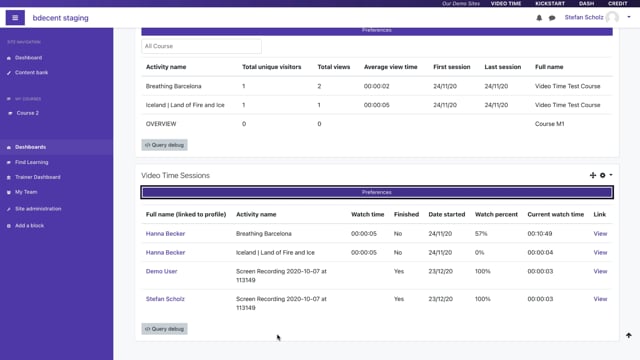The width and height of the screenshot is (640, 360).
Task: Click Stefan Scholz user avatar
Action: point(612,17)
